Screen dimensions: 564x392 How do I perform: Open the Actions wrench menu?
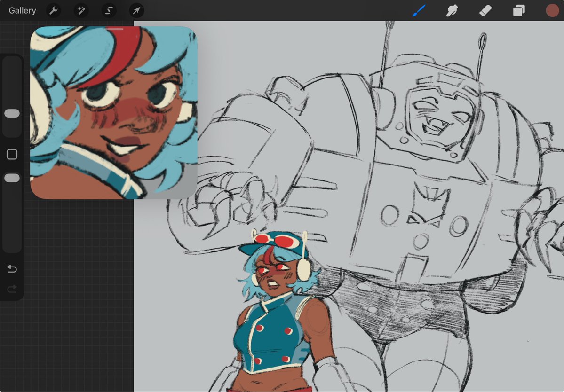[x=54, y=10]
